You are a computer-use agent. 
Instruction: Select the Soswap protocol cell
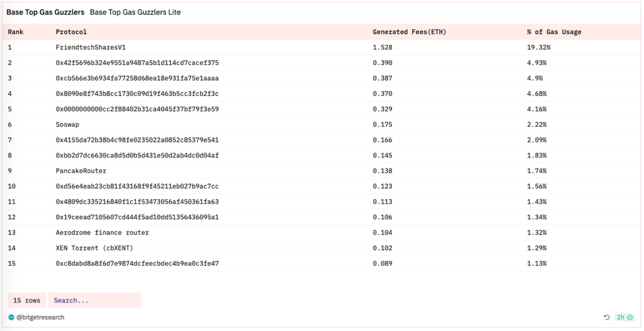pos(67,125)
